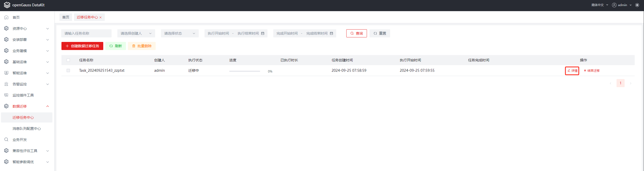Screen dimensions: 644x171
Task: Check the Task_202409251543_zzptxt row checkbox
Action: 68,70
